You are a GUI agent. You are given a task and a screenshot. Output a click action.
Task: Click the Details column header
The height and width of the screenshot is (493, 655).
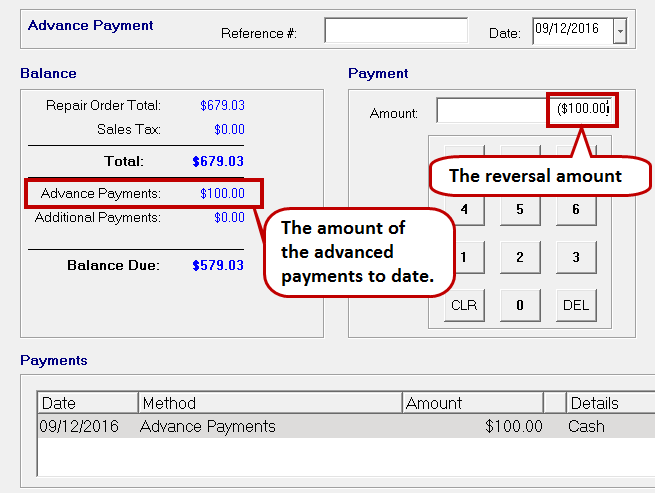pyautogui.click(x=611, y=403)
